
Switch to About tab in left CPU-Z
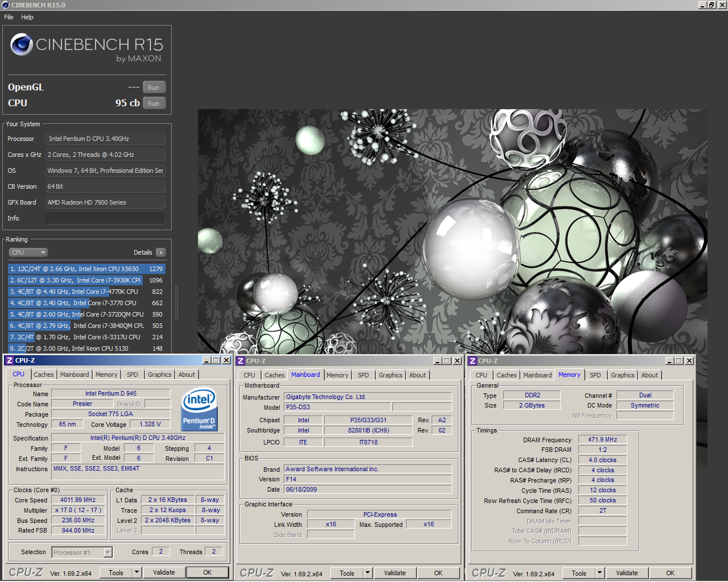(187, 375)
